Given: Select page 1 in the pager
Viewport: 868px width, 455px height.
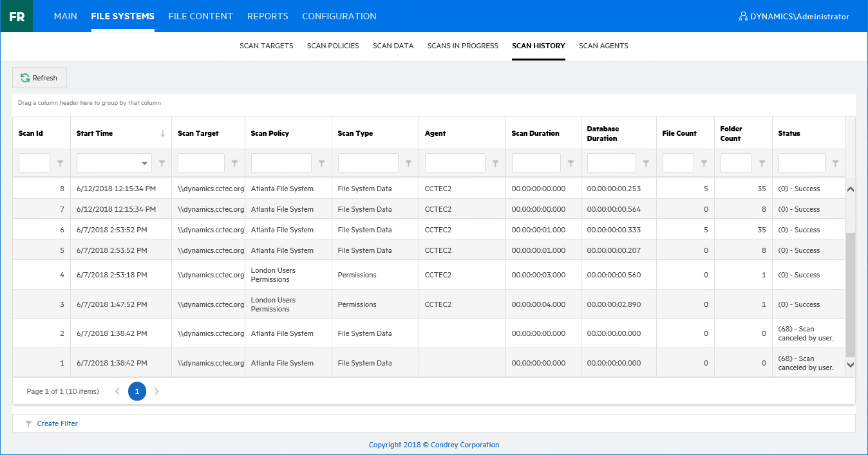Looking at the screenshot, I should [137, 391].
